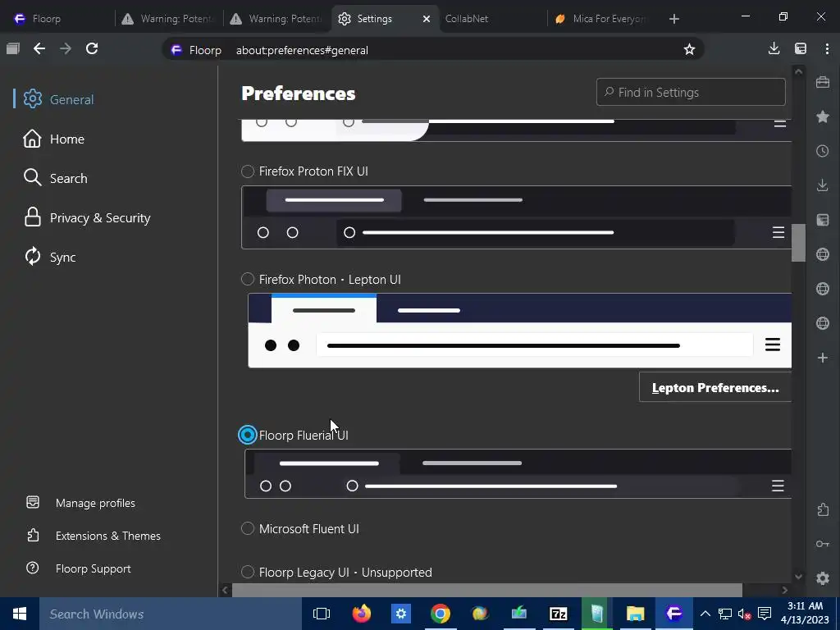Open Extensions & Themes link
This screenshot has width=840, height=630.
tap(94, 535)
